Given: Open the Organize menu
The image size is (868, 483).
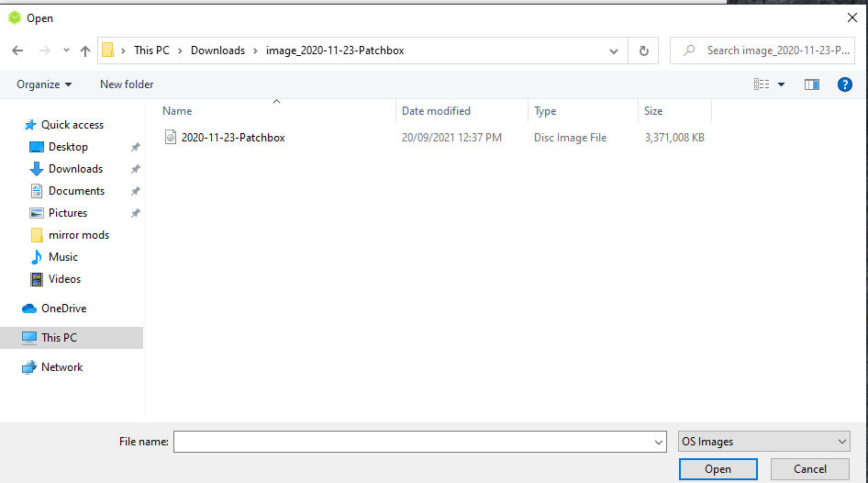Looking at the screenshot, I should (44, 84).
